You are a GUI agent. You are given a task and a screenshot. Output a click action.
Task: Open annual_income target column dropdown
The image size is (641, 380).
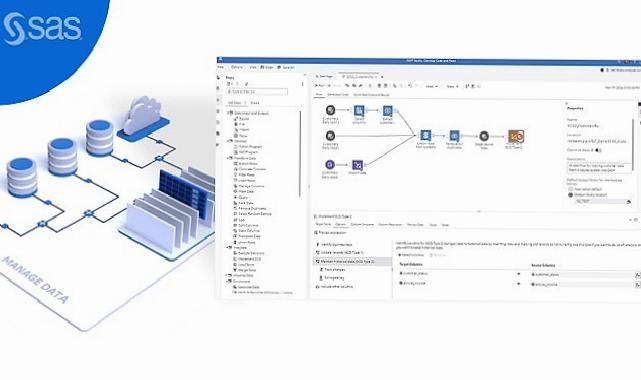click(x=519, y=283)
